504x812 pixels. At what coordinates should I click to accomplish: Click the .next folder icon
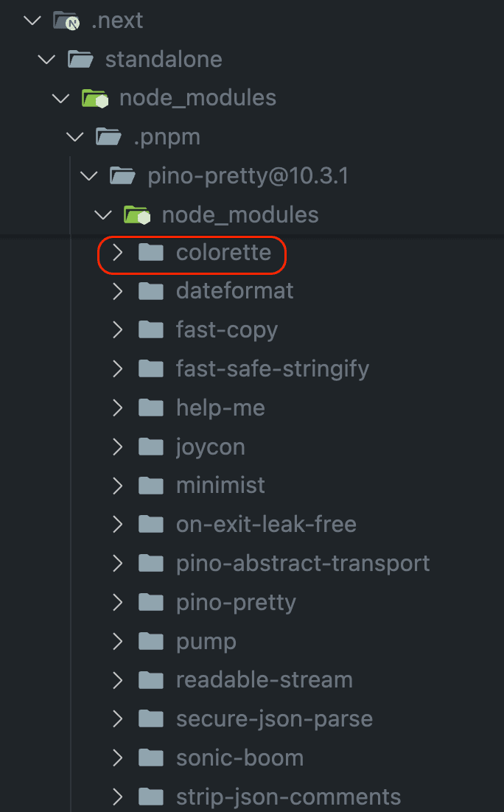click(x=66, y=21)
